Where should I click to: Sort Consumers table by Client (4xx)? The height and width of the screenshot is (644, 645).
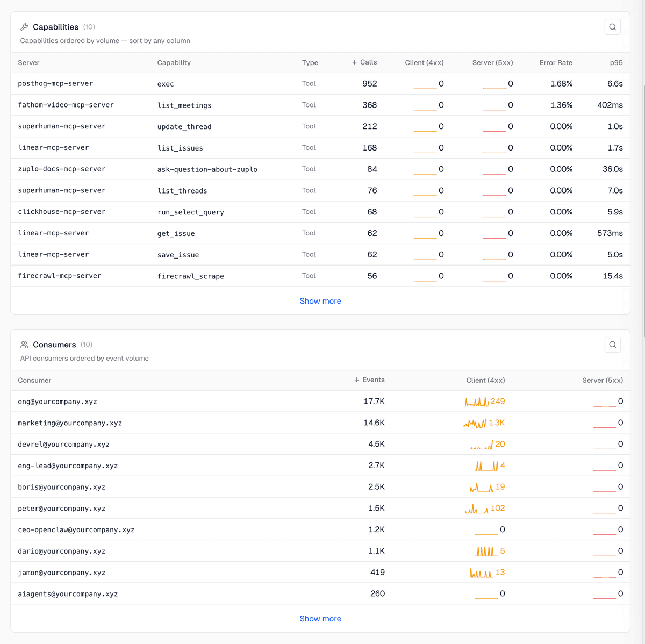(485, 381)
